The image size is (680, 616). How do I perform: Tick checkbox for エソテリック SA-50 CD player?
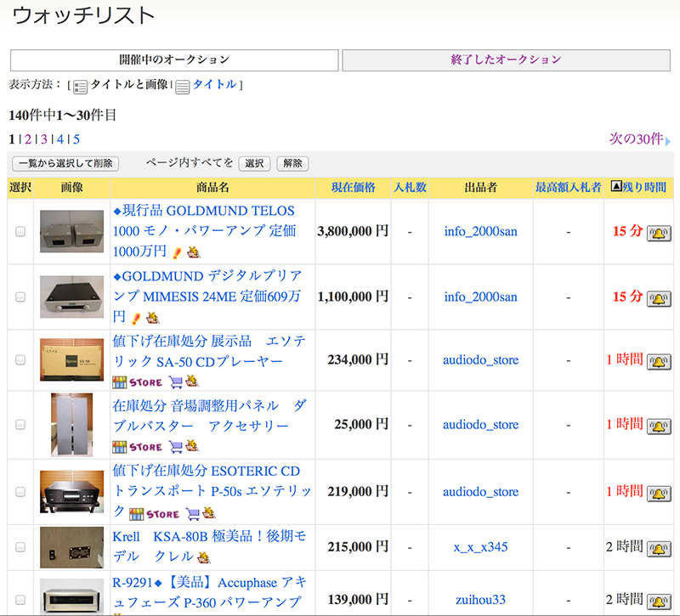coord(20,360)
